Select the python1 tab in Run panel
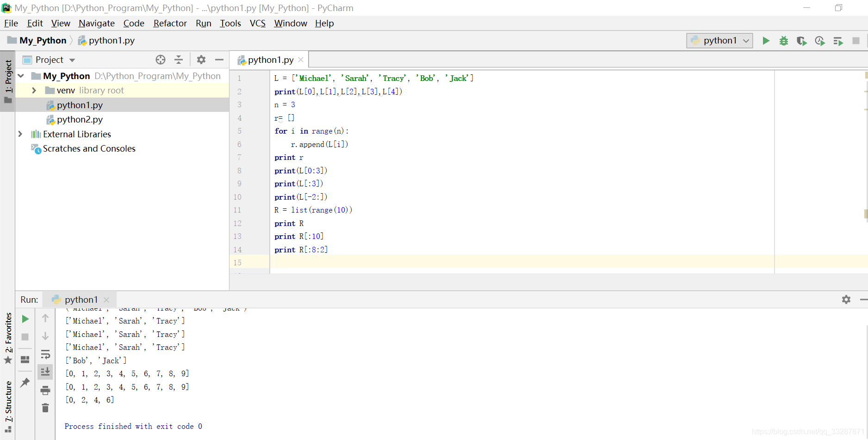The height and width of the screenshot is (440, 868). point(80,299)
